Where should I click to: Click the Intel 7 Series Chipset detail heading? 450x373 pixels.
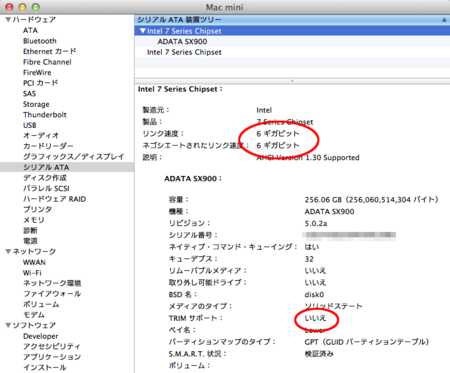[x=180, y=89]
